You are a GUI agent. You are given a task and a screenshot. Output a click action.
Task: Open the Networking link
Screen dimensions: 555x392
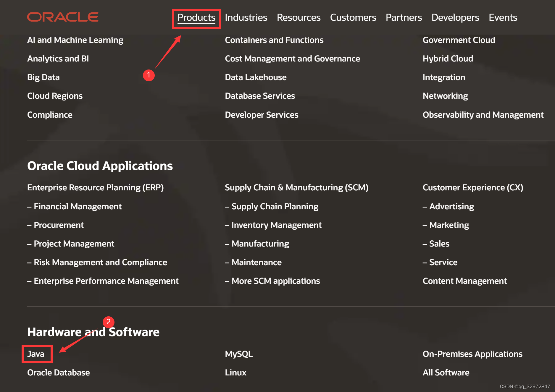coord(445,96)
